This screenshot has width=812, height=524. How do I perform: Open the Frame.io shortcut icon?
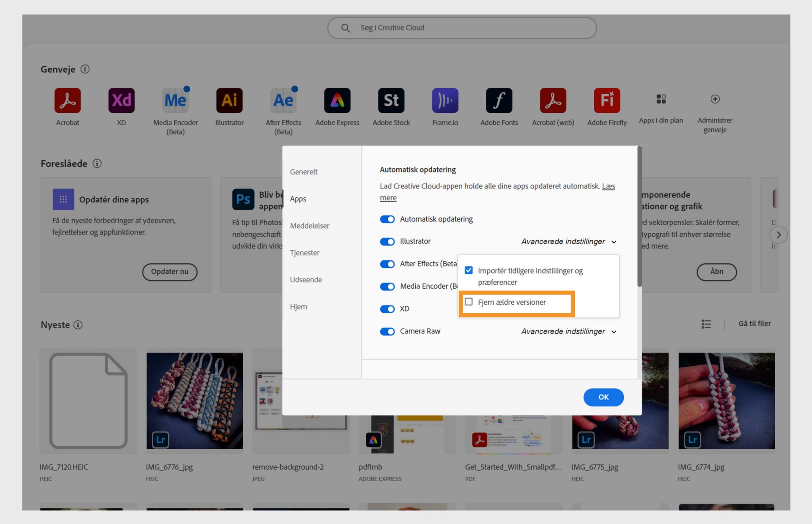(445, 101)
